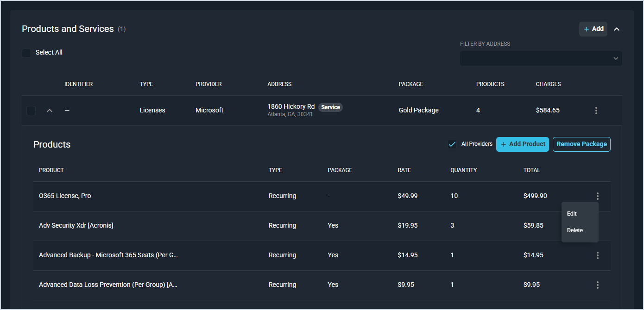Uncheck the All Providers checkbox
The width and height of the screenshot is (644, 310).
click(452, 144)
